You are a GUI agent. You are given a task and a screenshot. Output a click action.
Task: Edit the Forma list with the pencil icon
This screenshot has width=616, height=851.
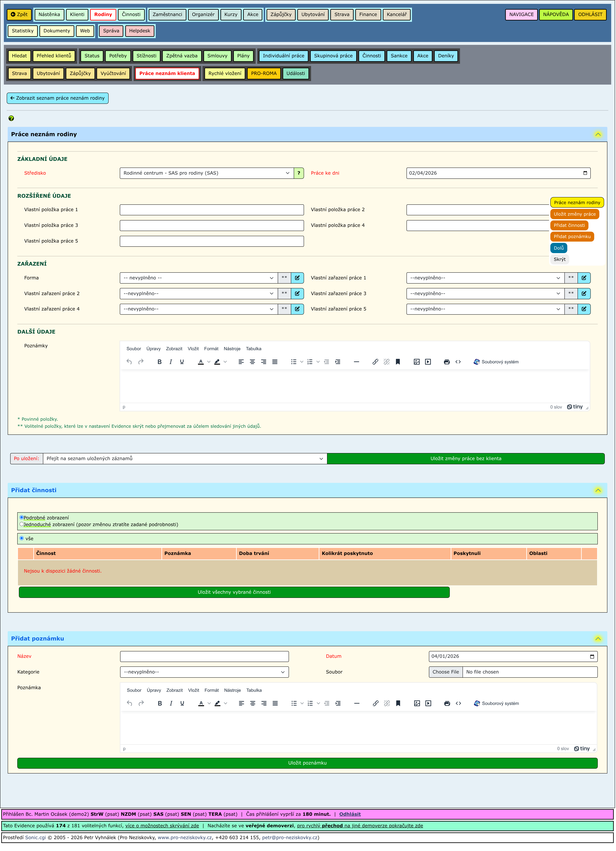[x=297, y=278]
